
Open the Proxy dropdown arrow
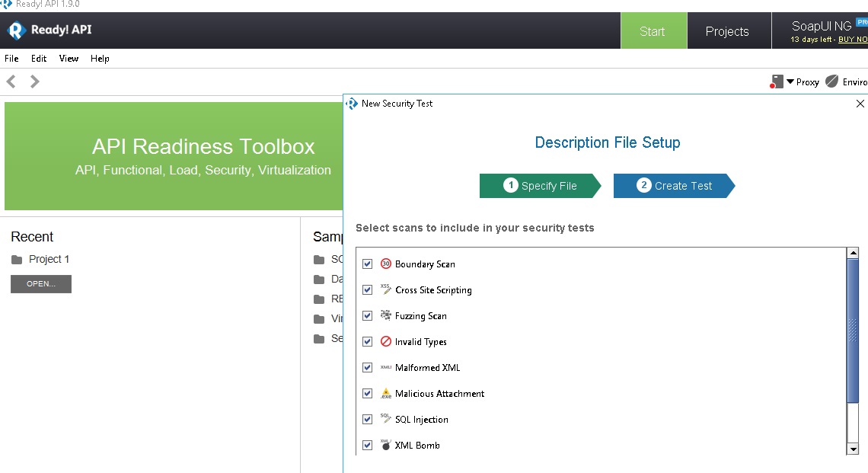790,81
